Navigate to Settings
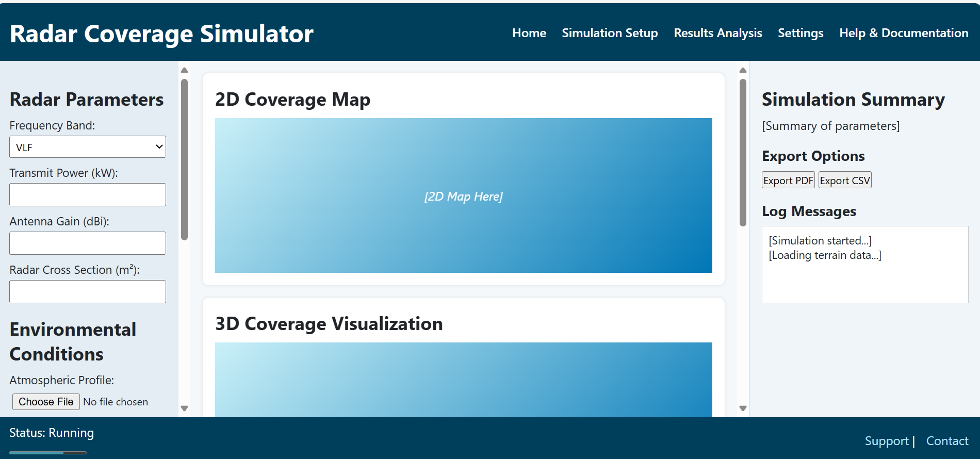 coord(800,33)
